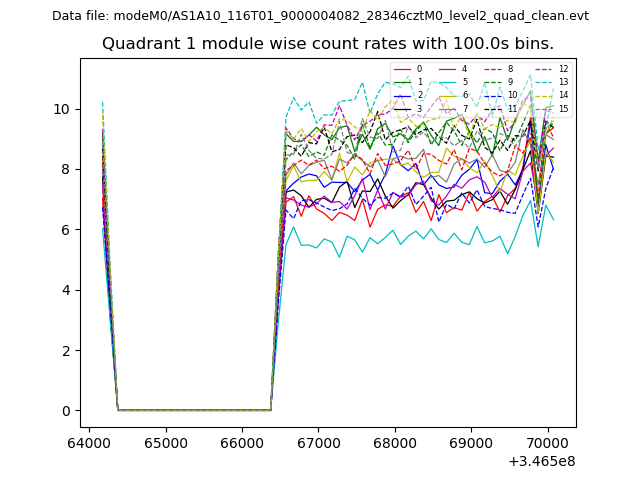640x480 pixels.
Task: Click the x-axis offset label +3.465e8
Action: [542, 461]
